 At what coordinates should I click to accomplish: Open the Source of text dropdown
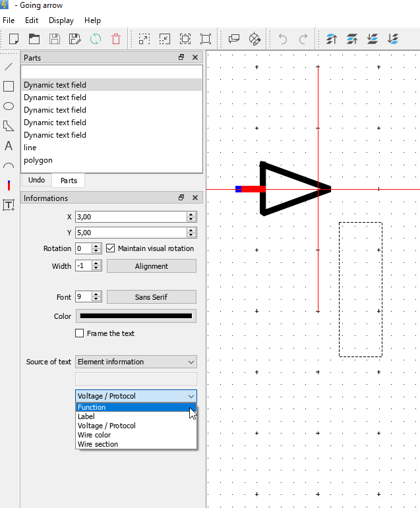coord(136,362)
